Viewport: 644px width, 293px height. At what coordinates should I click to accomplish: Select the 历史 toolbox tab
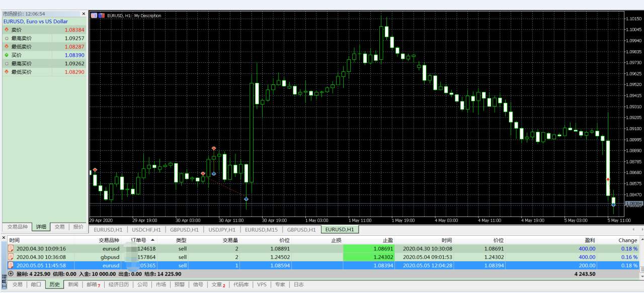[x=54, y=284]
